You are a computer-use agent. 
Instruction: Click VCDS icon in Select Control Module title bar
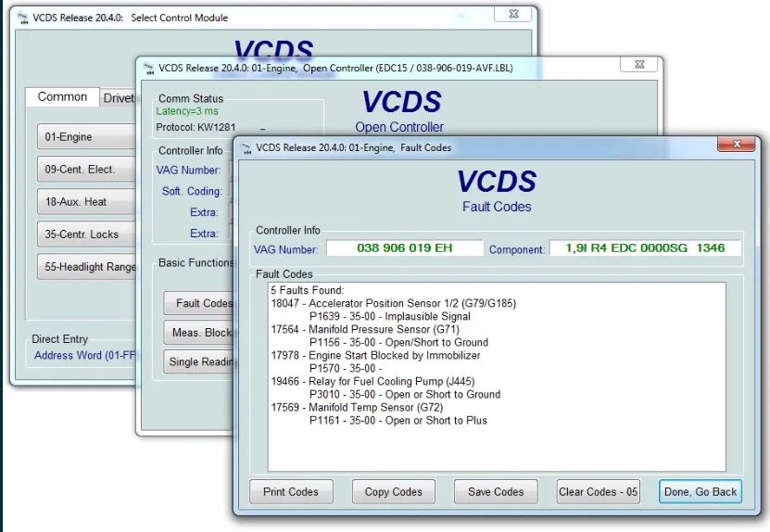click(23, 19)
